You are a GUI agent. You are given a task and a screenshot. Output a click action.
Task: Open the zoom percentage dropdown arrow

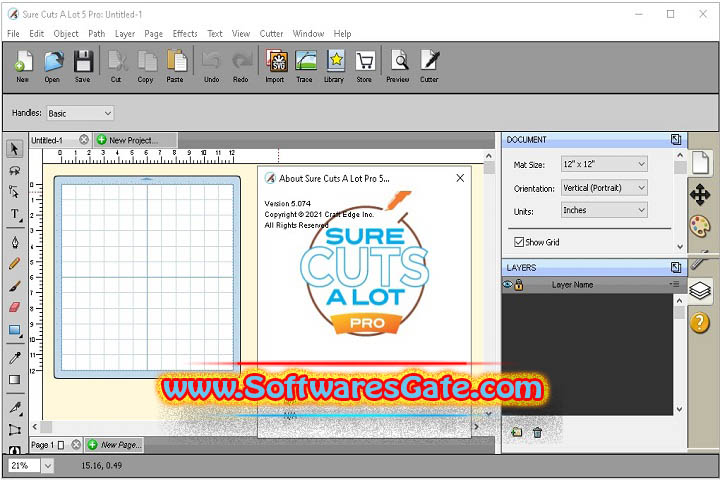(x=48, y=466)
